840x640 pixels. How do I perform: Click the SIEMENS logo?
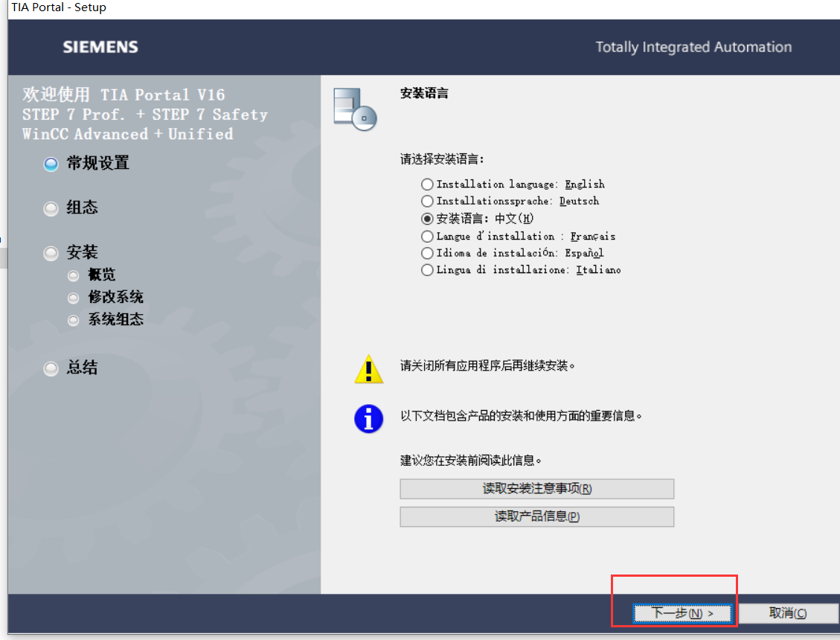pos(100,46)
